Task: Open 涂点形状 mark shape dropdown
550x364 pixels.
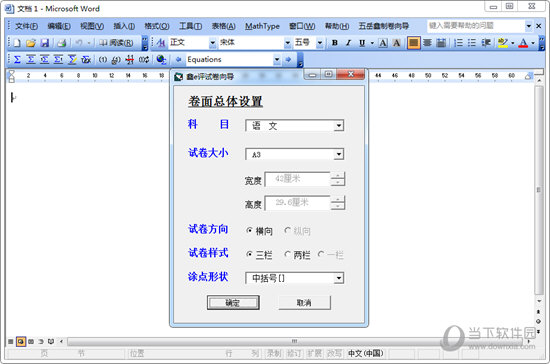Action: (338, 278)
